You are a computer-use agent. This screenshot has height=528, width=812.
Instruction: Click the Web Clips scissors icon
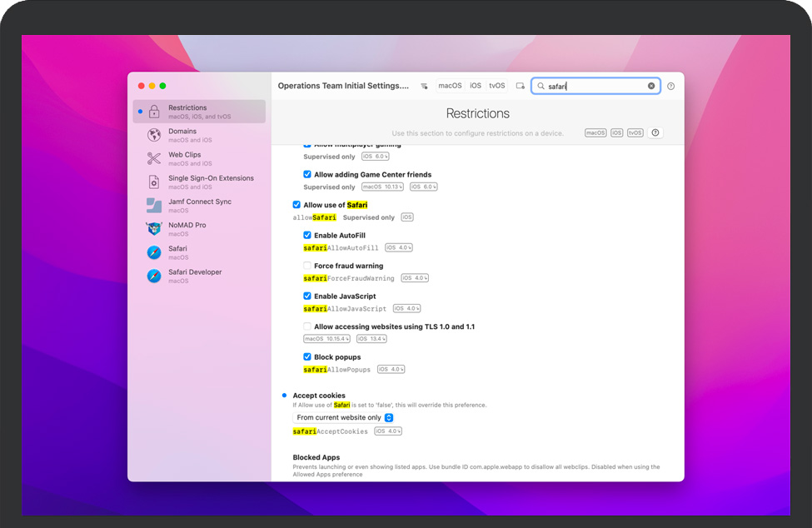(x=154, y=158)
